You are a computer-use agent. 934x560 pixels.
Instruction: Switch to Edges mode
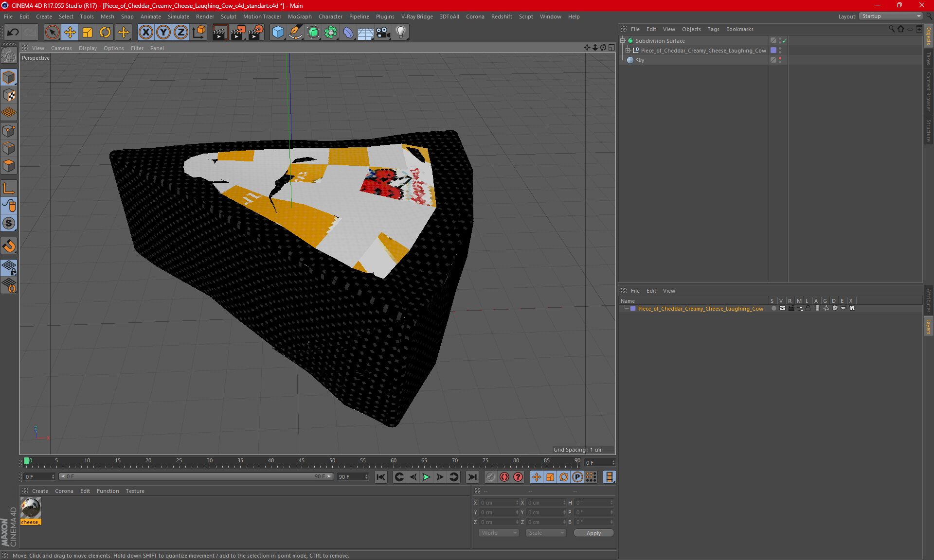pyautogui.click(x=9, y=148)
